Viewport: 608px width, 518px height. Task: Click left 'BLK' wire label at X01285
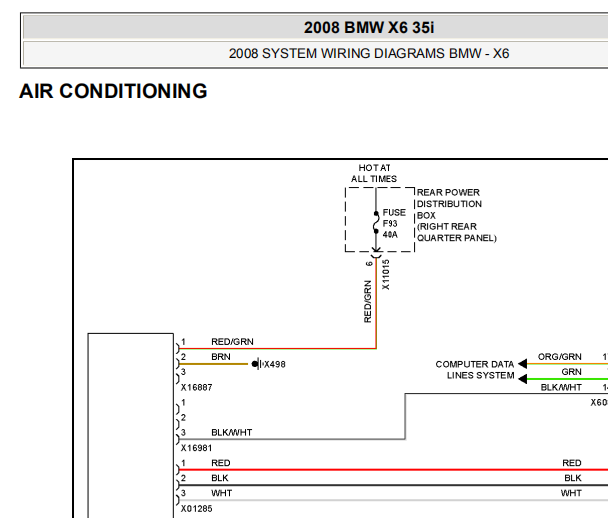click(219, 478)
